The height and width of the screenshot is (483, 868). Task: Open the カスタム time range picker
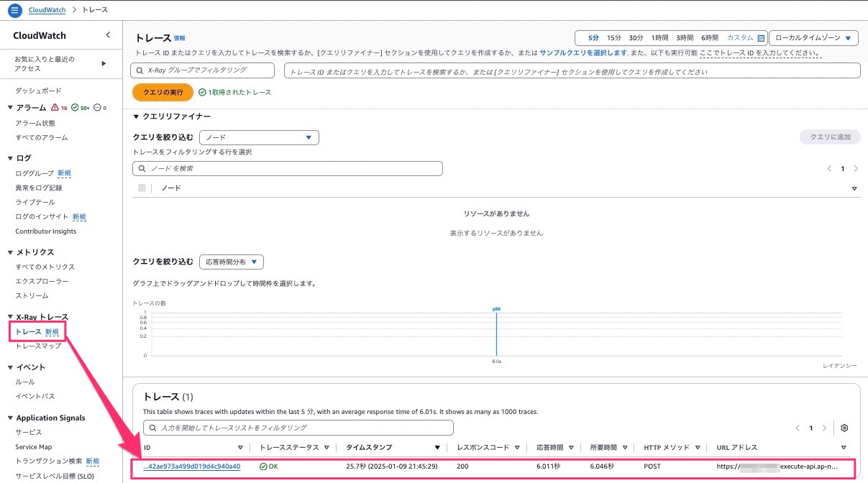(745, 38)
